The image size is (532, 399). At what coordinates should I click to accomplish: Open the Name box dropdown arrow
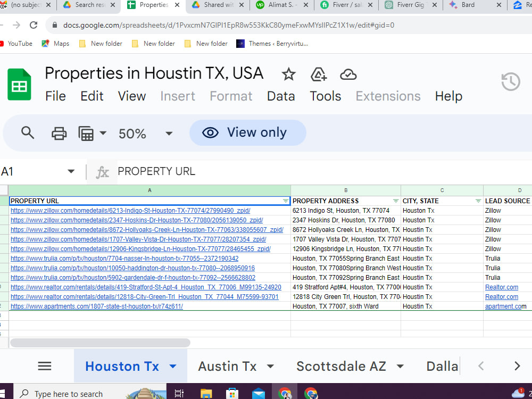pos(71,171)
